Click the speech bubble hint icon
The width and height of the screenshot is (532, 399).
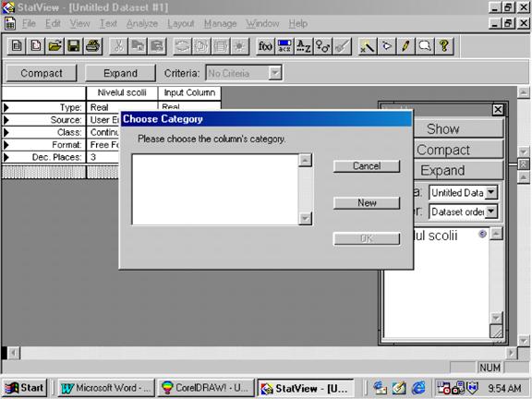tap(425, 46)
